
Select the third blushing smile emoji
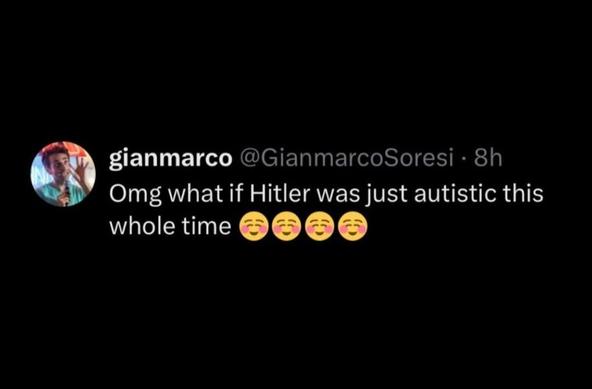tap(319, 226)
